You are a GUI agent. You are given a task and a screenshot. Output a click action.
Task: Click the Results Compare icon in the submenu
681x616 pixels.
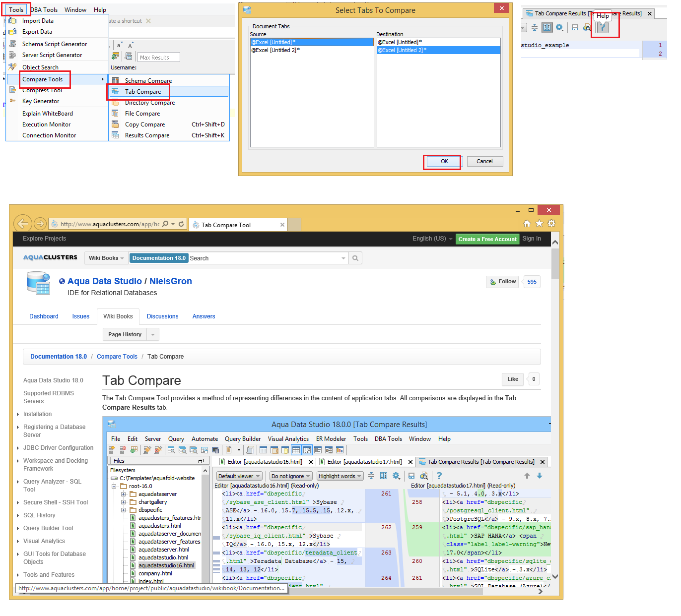115,135
